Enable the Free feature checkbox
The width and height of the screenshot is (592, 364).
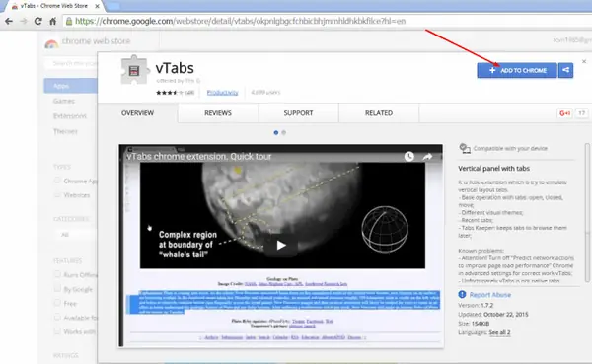point(57,303)
